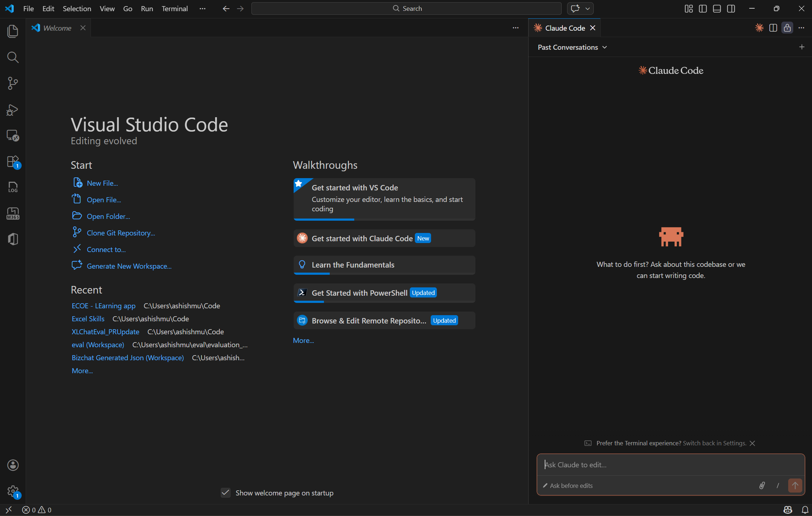812x516 pixels.
Task: Toggle Panel visibility in title bar
Action: (717, 9)
